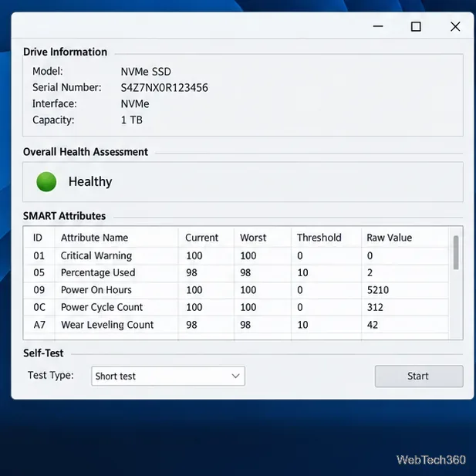Select the Percentage Used attribute row
The height and width of the screenshot is (476, 476).
(236, 273)
